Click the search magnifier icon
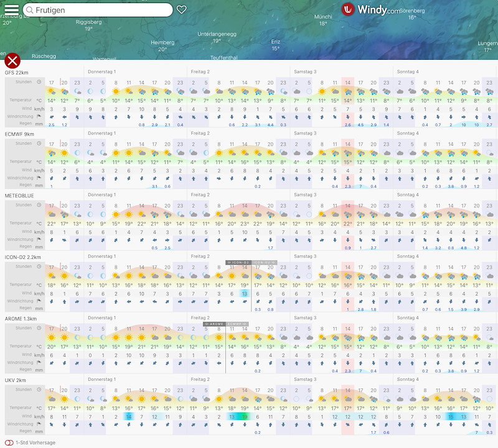This screenshot has width=498, height=448. coord(29,10)
